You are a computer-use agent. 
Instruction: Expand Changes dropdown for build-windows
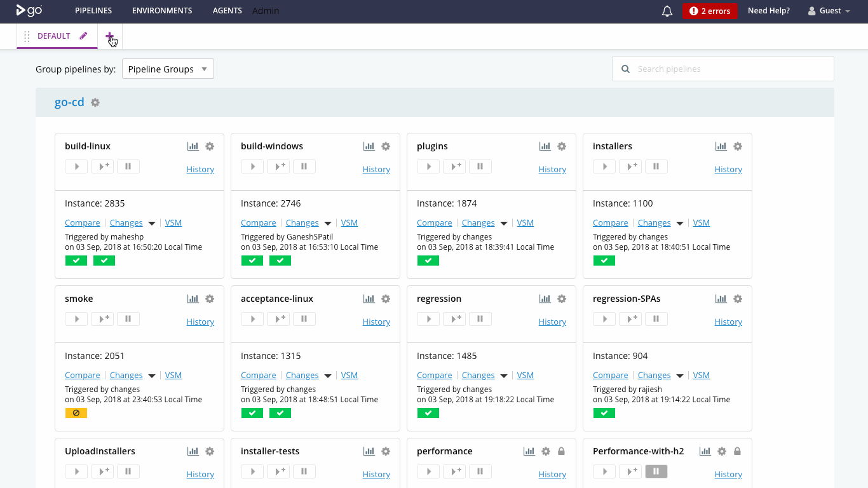pos(328,224)
